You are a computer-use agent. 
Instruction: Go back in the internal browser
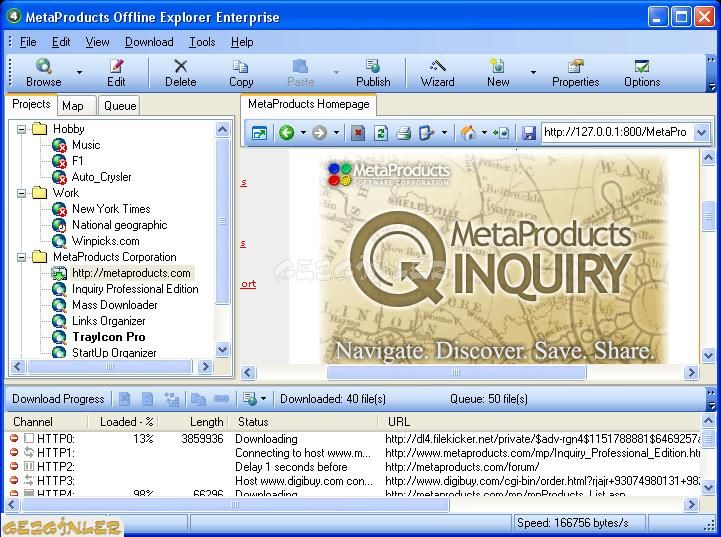point(286,133)
